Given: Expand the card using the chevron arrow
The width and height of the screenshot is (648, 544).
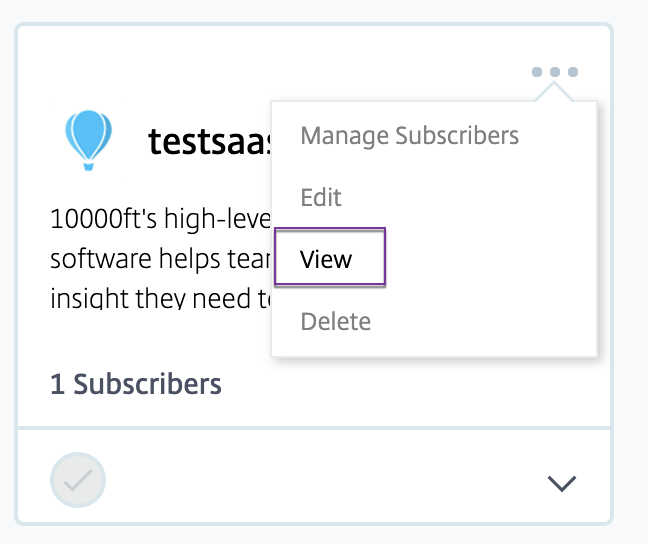Looking at the screenshot, I should (562, 483).
